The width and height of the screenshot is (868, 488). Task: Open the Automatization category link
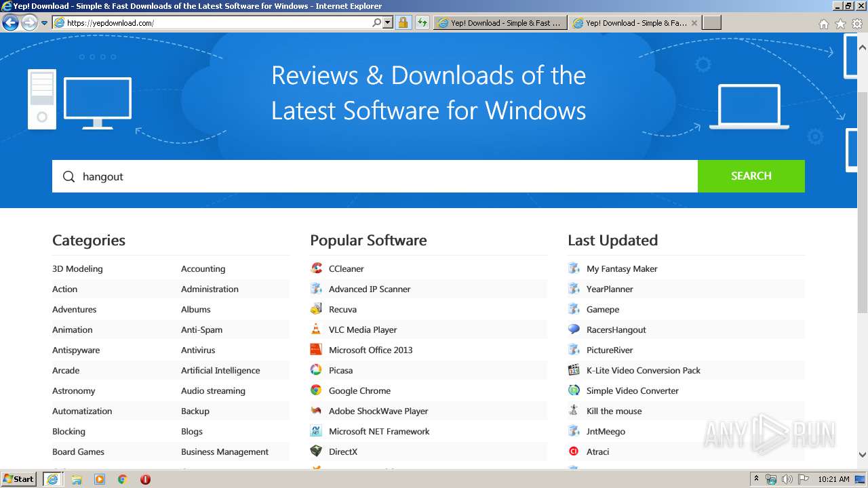click(82, 411)
